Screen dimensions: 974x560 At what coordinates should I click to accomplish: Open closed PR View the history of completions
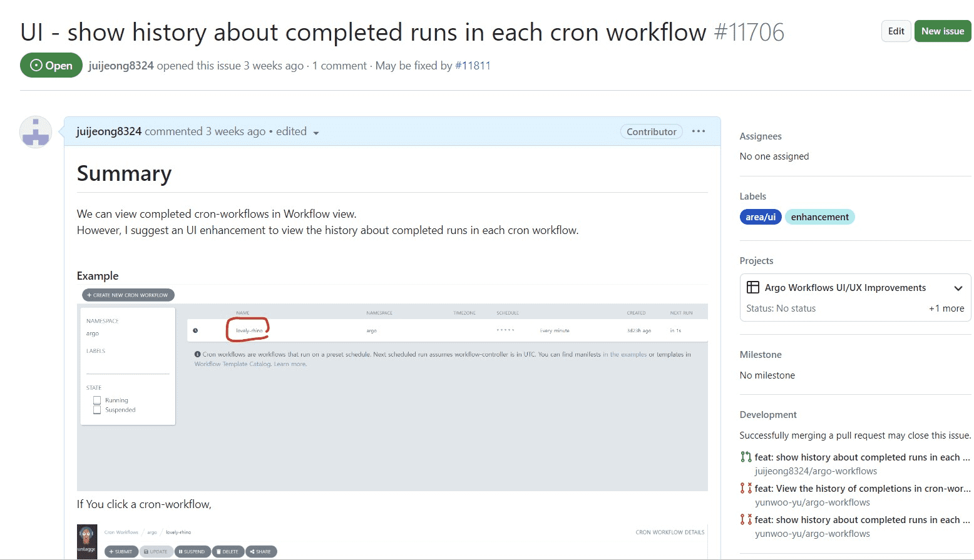pyautogui.click(x=863, y=489)
